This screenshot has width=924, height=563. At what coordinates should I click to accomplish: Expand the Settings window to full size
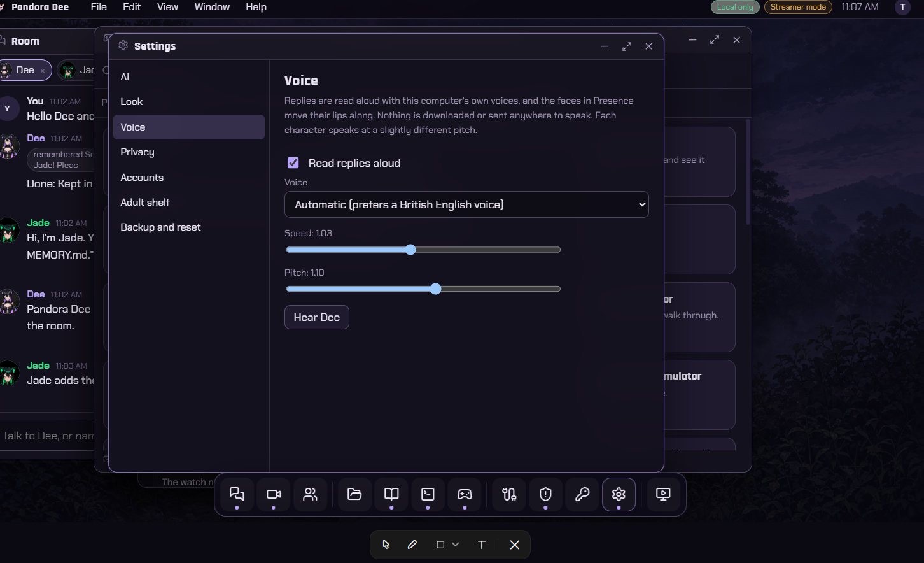[x=627, y=46]
